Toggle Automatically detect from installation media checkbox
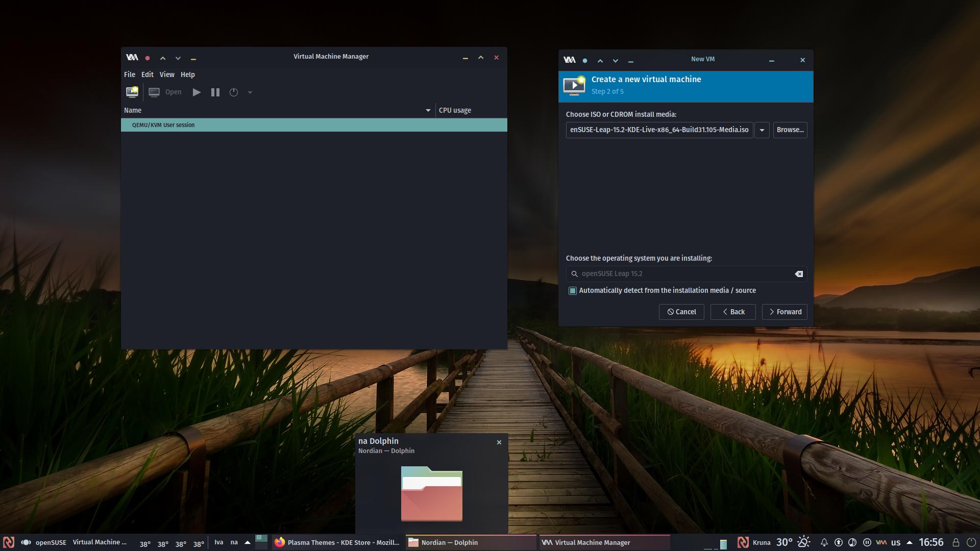 click(573, 290)
